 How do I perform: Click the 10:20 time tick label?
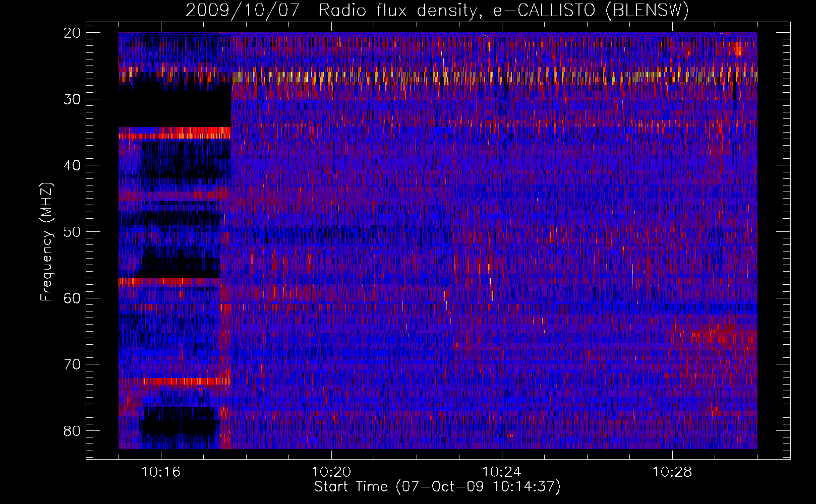click(x=331, y=472)
